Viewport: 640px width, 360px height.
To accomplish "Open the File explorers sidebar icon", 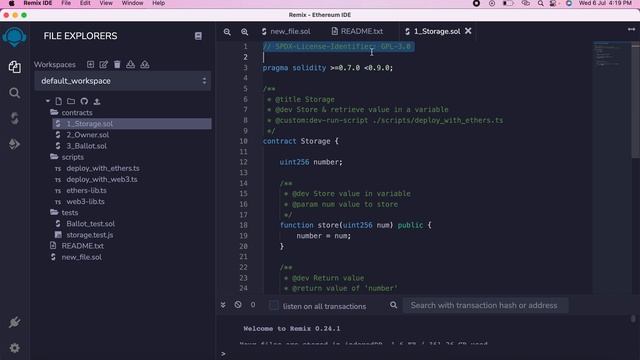I will pyautogui.click(x=15, y=67).
